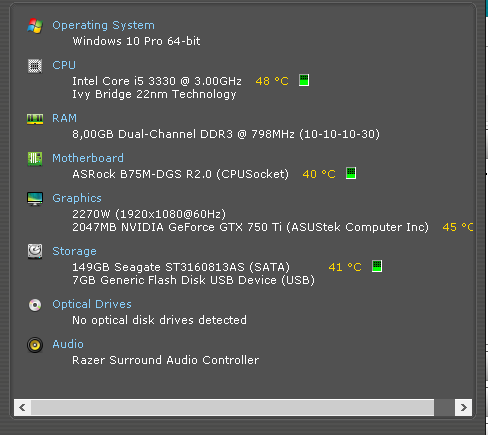Click the horizontal scrollbar left arrow
488x435 pixels.
pyautogui.click(x=22, y=407)
